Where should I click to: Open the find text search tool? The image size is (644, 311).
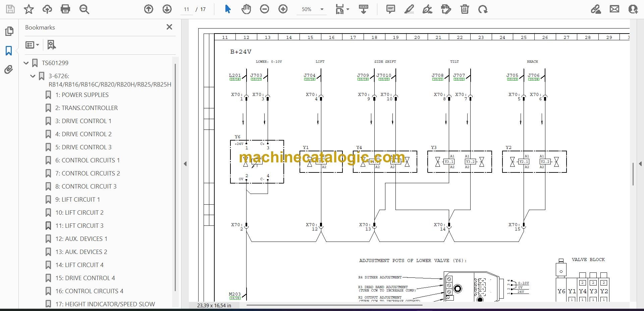coord(84,9)
